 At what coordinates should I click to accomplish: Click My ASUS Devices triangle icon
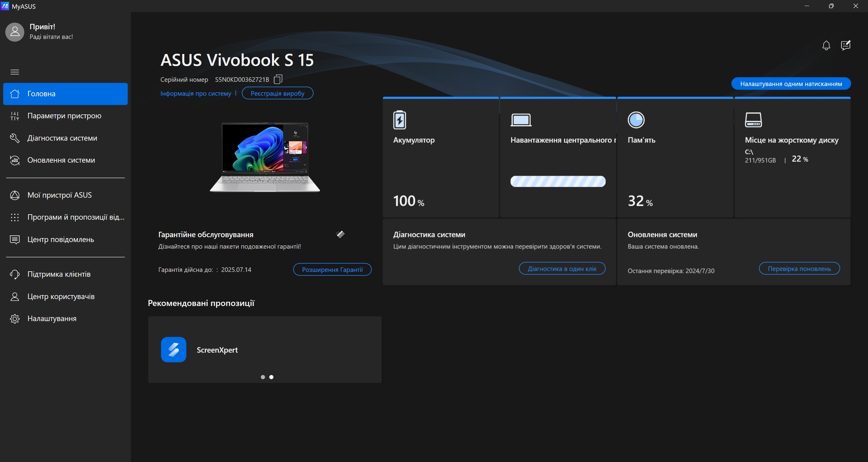15,195
